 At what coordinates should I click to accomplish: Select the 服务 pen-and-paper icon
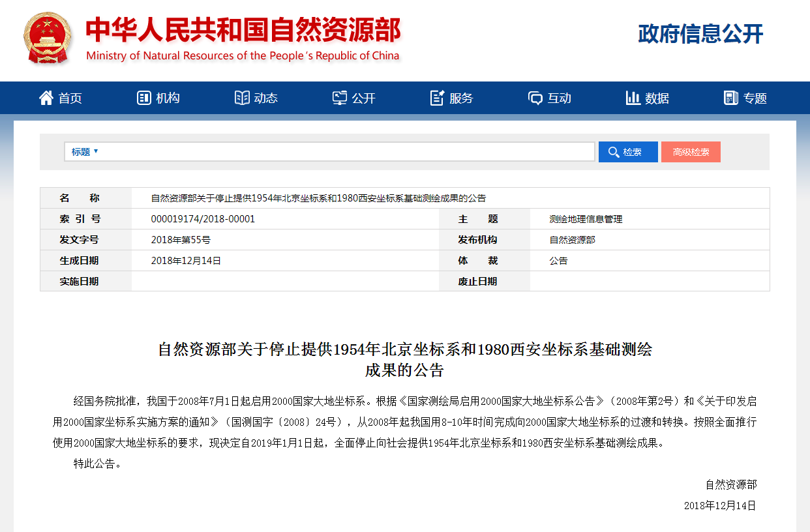point(438,97)
